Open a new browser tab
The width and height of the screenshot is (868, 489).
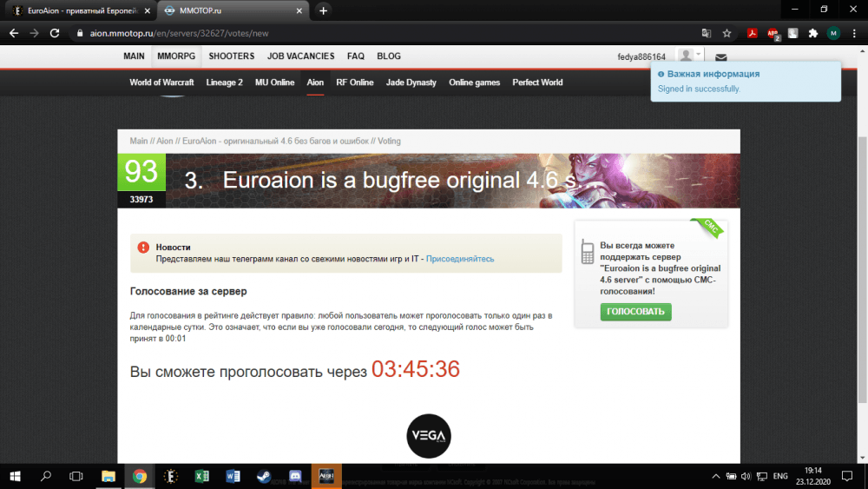(x=324, y=10)
